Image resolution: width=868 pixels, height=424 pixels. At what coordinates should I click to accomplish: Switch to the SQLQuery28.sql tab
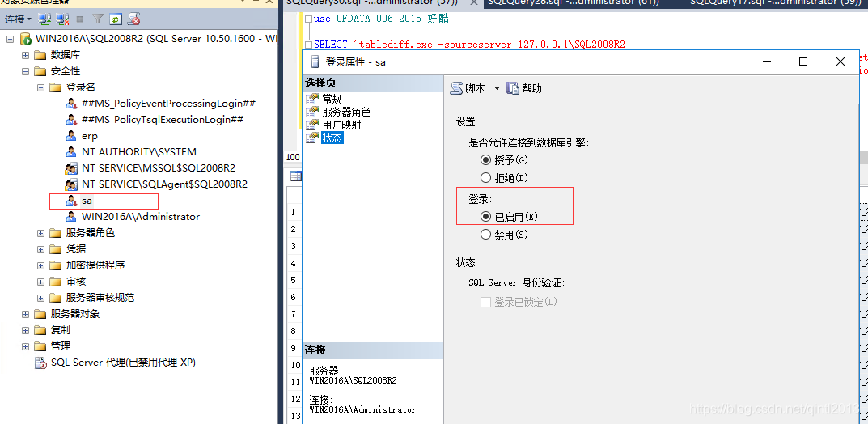point(574,2)
